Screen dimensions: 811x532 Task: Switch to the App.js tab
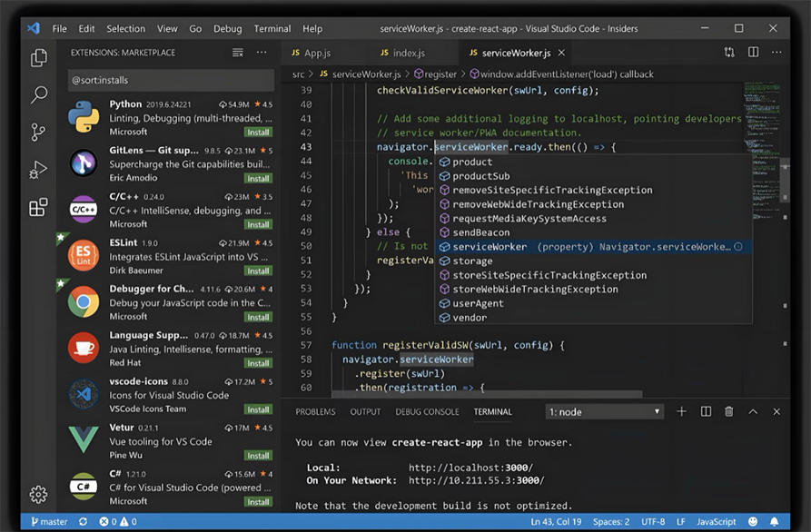318,53
